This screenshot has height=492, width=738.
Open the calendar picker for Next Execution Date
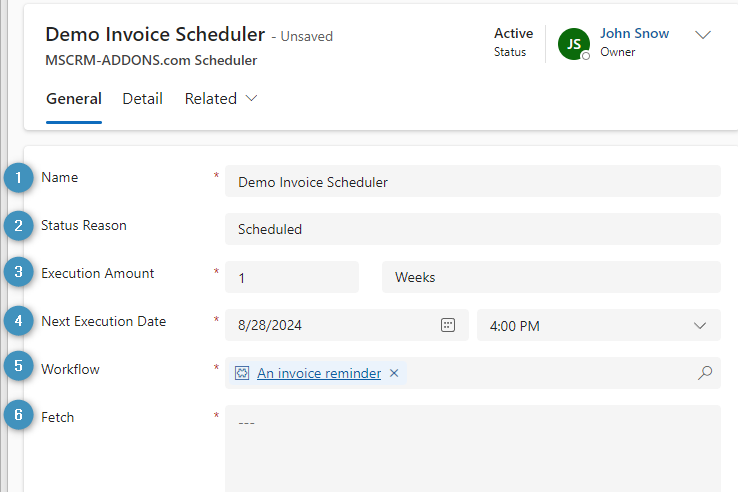point(448,325)
